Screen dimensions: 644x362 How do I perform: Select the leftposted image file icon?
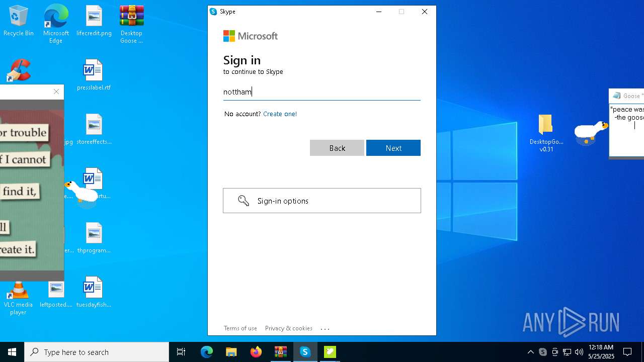56,294
